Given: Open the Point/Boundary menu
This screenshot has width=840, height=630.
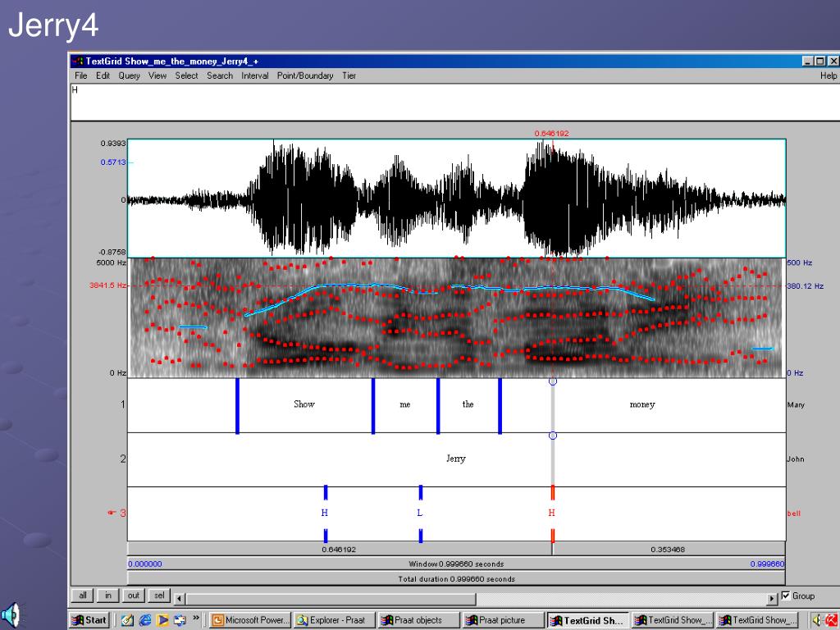Looking at the screenshot, I should point(305,75).
